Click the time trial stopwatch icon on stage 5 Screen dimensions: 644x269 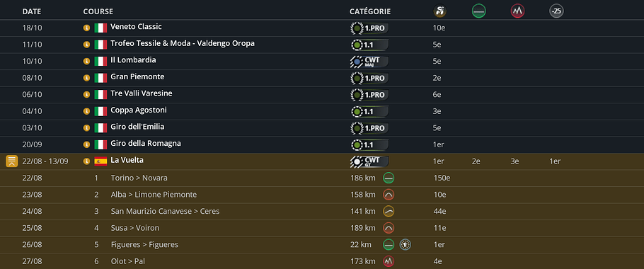[406, 245]
